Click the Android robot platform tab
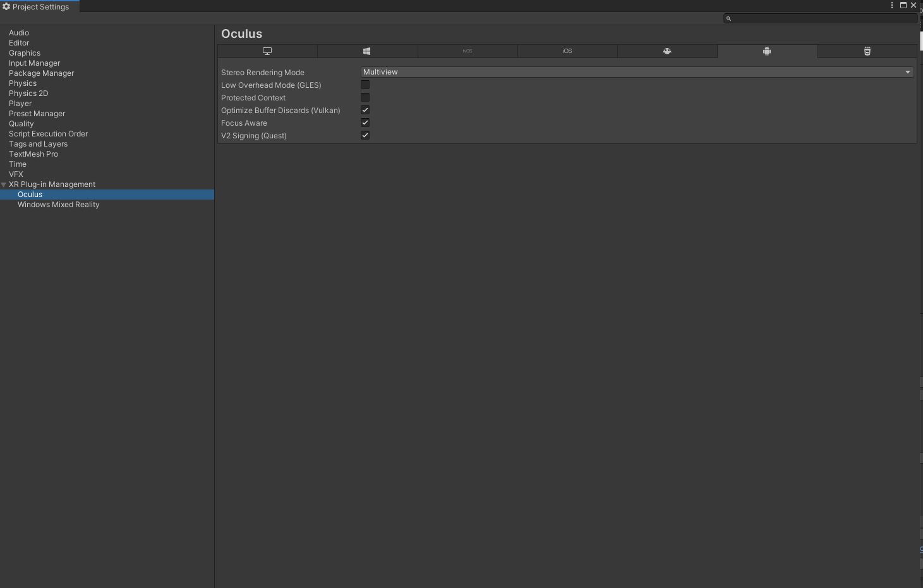The height and width of the screenshot is (588, 923). tap(767, 51)
